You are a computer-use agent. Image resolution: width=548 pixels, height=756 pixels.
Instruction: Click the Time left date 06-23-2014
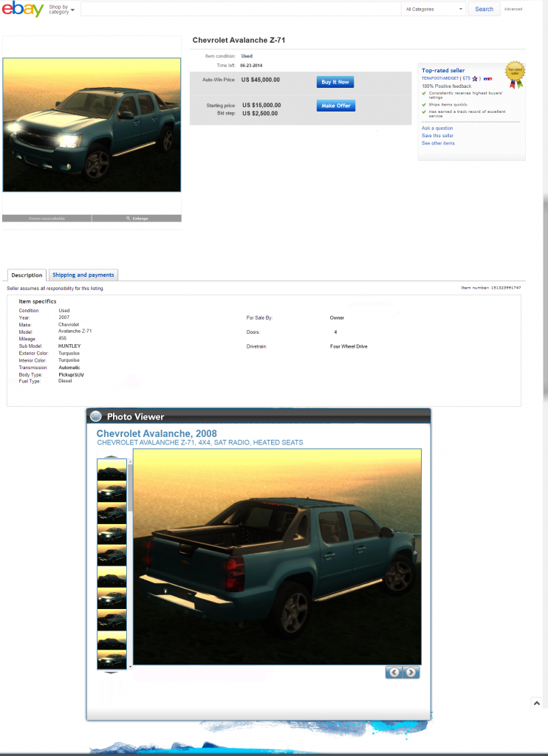[x=251, y=66]
